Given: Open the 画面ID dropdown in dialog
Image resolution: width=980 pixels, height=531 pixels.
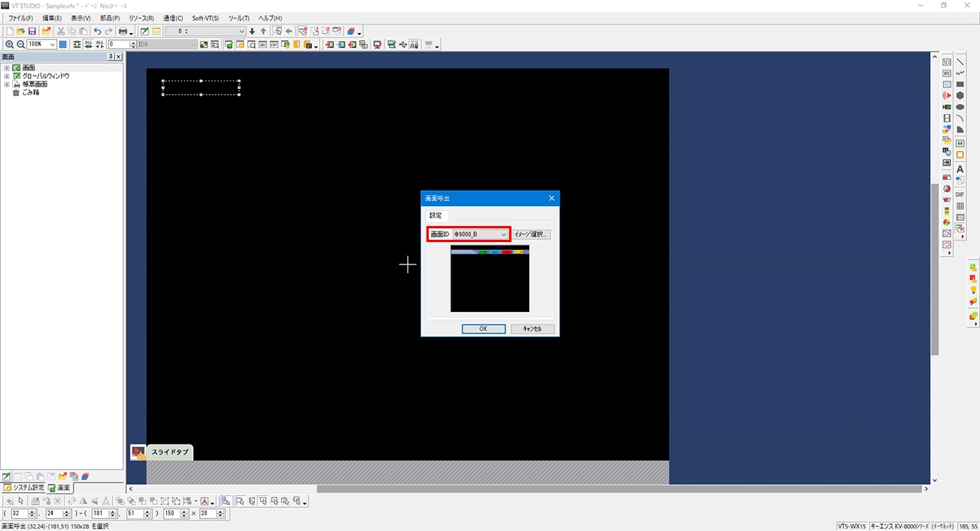Looking at the screenshot, I should (503, 234).
